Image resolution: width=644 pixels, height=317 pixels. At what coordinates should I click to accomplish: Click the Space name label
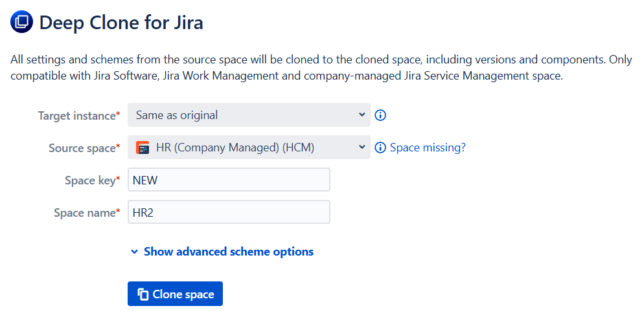tap(86, 213)
